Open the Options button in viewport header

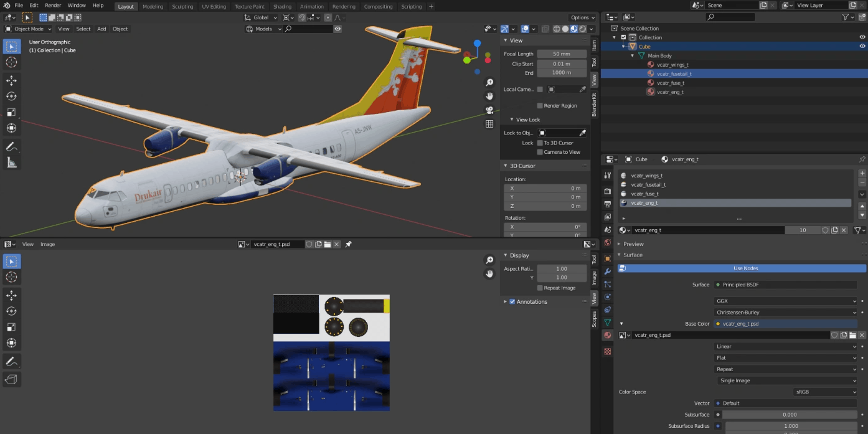tap(582, 17)
